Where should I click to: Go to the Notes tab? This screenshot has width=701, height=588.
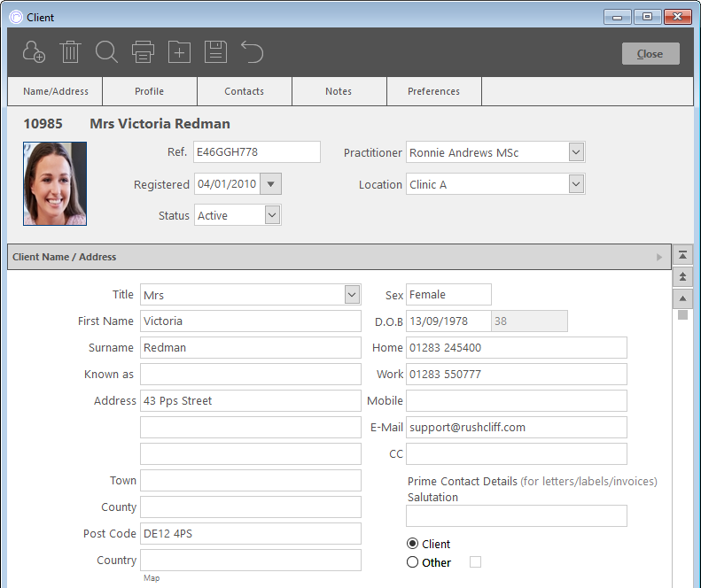click(339, 91)
